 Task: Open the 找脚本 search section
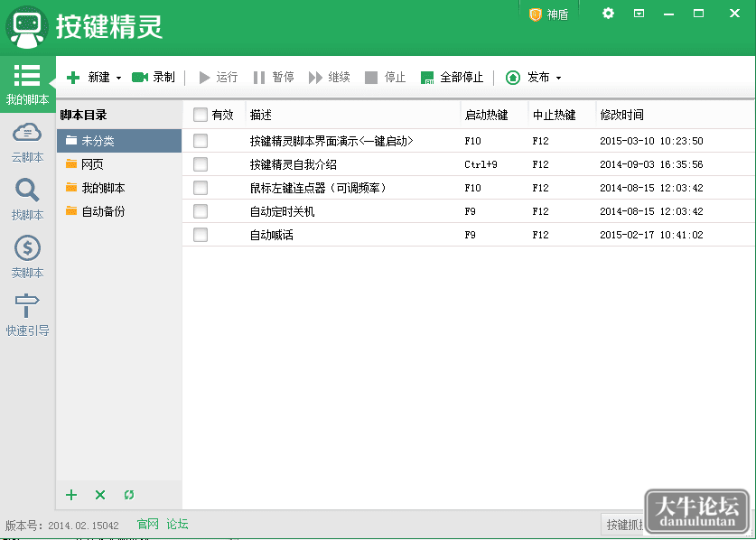click(x=27, y=200)
